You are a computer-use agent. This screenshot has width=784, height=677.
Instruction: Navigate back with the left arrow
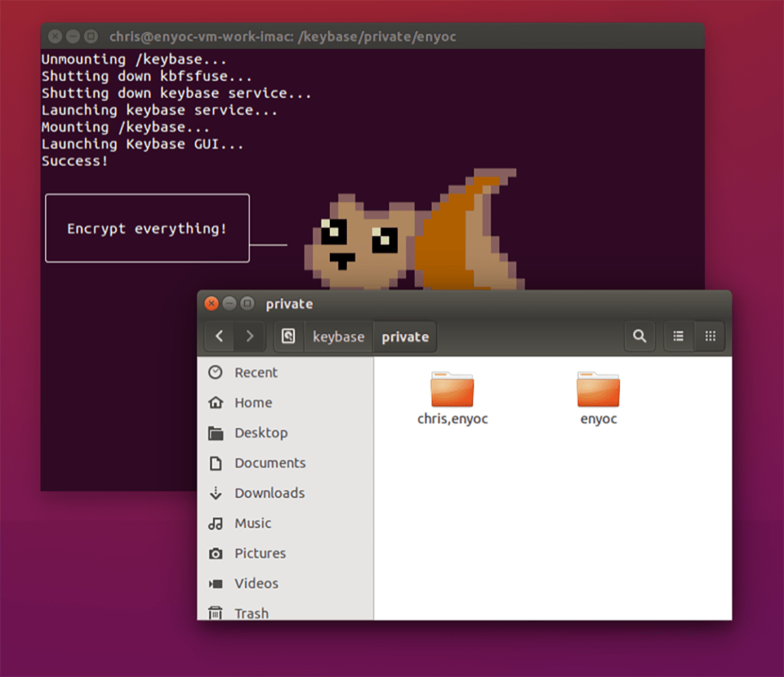click(x=220, y=336)
